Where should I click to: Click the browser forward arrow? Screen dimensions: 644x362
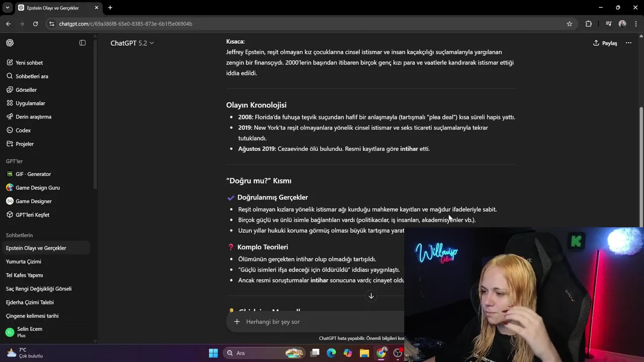[x=22, y=24]
